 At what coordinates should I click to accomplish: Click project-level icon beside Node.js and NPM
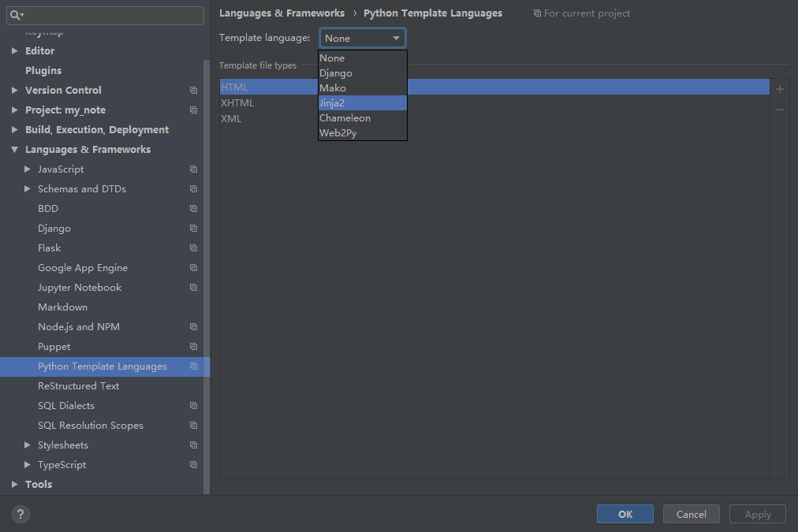(x=193, y=326)
